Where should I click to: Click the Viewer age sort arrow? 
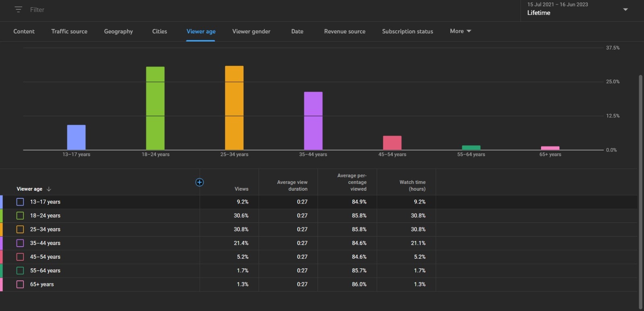(x=49, y=189)
